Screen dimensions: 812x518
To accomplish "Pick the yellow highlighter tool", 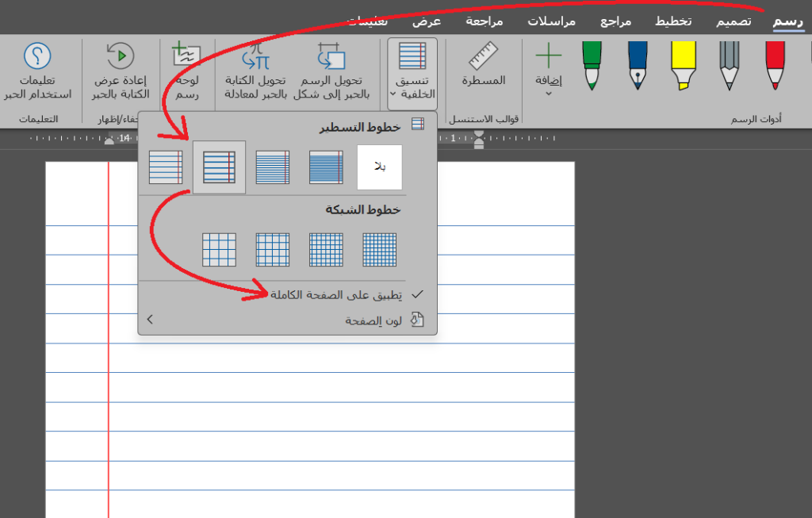I will (683, 66).
